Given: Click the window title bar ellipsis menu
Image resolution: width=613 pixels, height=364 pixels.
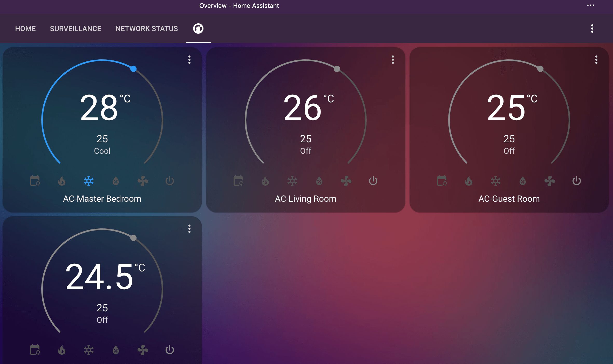Looking at the screenshot, I should click(590, 5).
